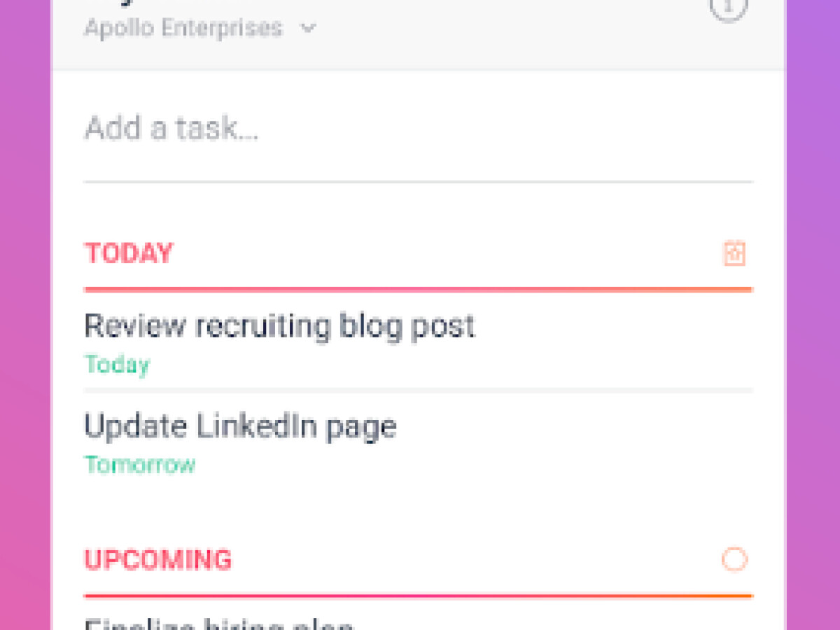This screenshot has height=630, width=840.
Task: Expand the Apollo Enterprises workspace dropdown
Action: tap(309, 29)
